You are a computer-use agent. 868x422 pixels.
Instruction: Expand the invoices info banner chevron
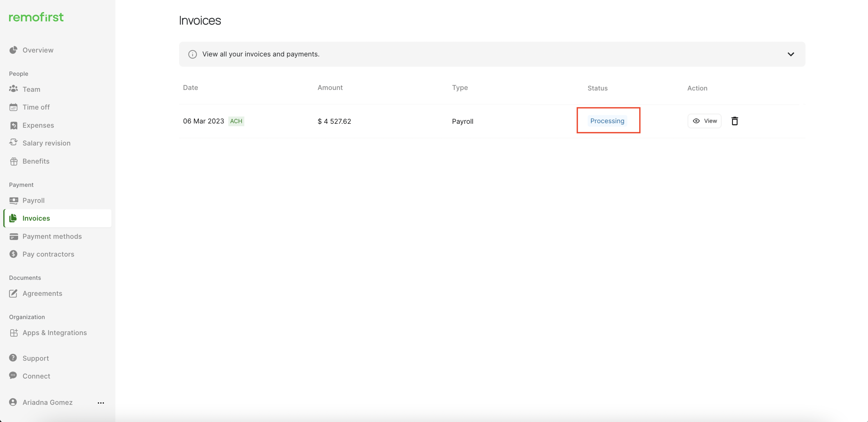tap(790, 54)
